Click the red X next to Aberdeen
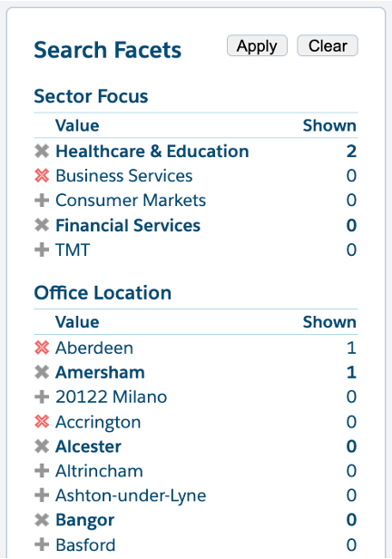Image resolution: width=392 pixels, height=559 pixels. click(42, 348)
